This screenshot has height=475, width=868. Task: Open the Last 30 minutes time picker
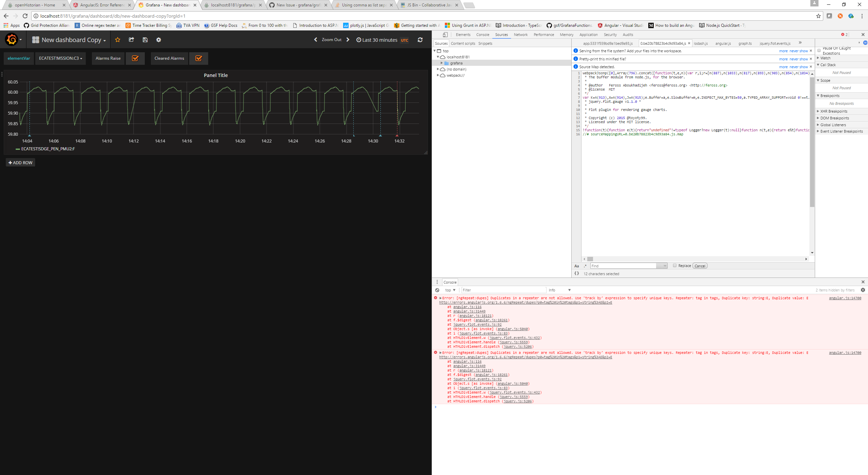pos(382,40)
